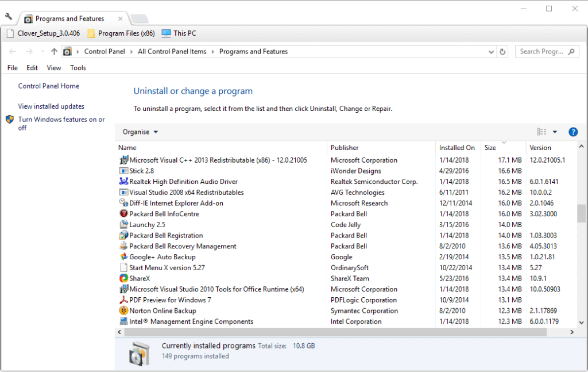Click PDF Preview for Windows 7 icon
This screenshot has width=588, height=372.
coord(124,300)
